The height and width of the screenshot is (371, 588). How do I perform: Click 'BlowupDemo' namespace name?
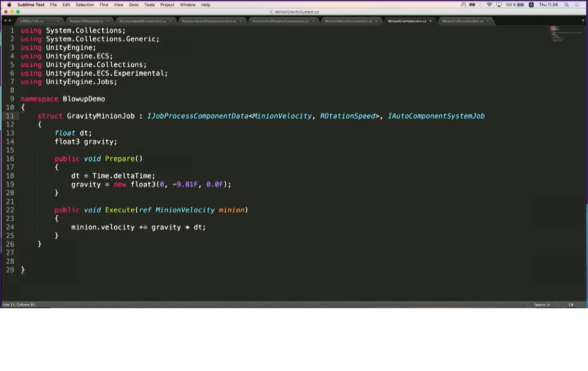coord(84,99)
